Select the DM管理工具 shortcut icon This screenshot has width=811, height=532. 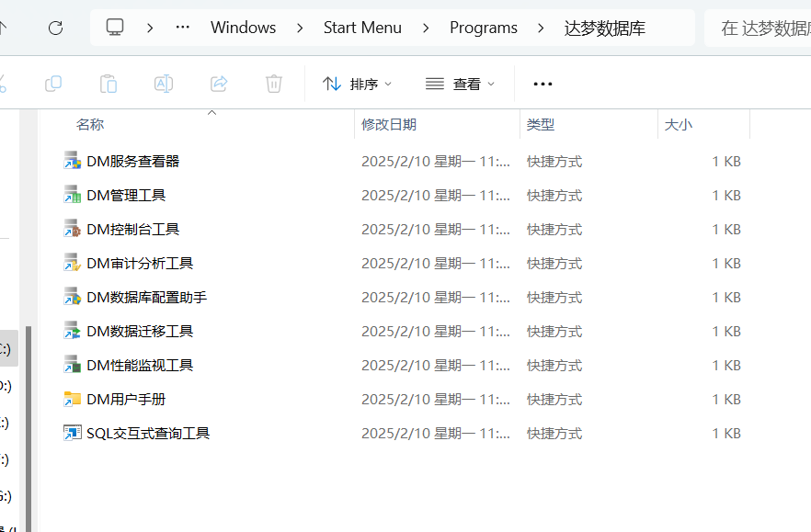(73, 195)
